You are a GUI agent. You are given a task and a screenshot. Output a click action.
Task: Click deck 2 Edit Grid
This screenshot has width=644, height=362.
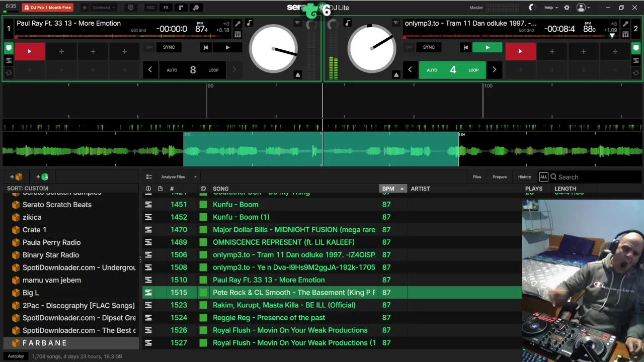point(527,30)
